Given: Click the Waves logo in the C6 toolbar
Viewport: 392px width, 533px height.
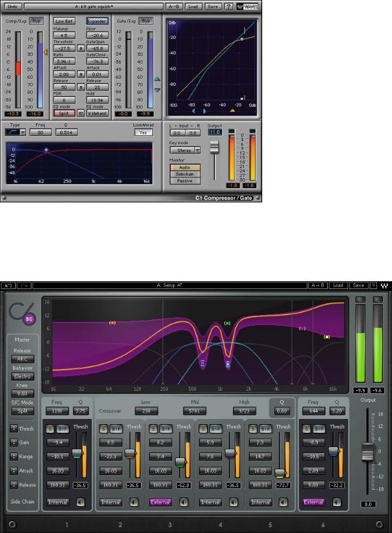Looking at the screenshot, I should tap(385, 286).
